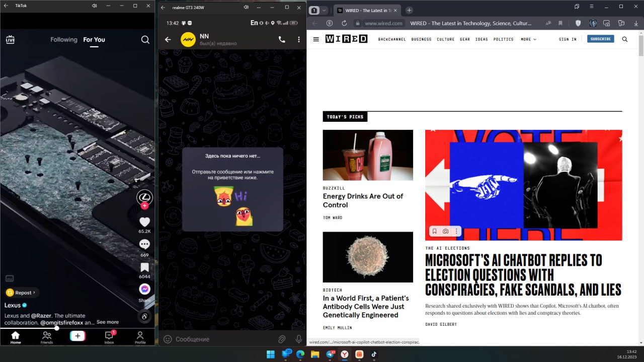Screen dimensions: 644x362
Task: Record voice message with microphone icon
Action: (298, 339)
